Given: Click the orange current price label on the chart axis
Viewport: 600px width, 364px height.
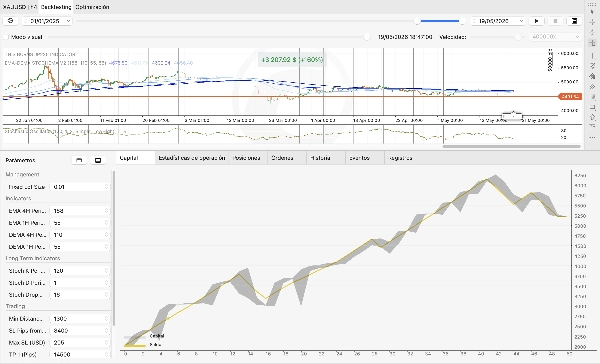Looking at the screenshot, I should (x=570, y=96).
